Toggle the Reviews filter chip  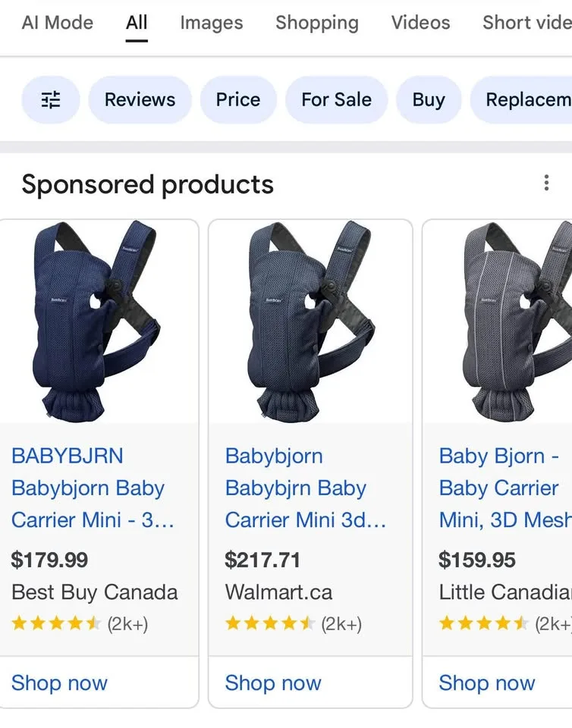point(140,99)
